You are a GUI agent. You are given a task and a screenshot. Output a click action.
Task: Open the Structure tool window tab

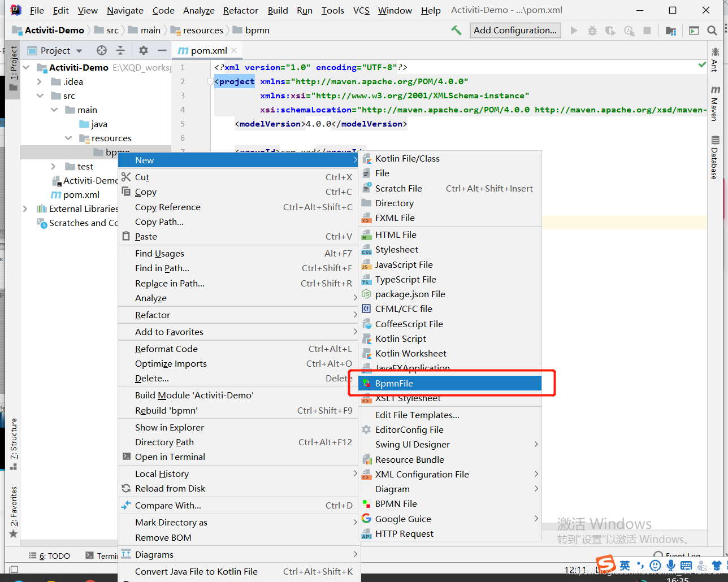tap(14, 444)
